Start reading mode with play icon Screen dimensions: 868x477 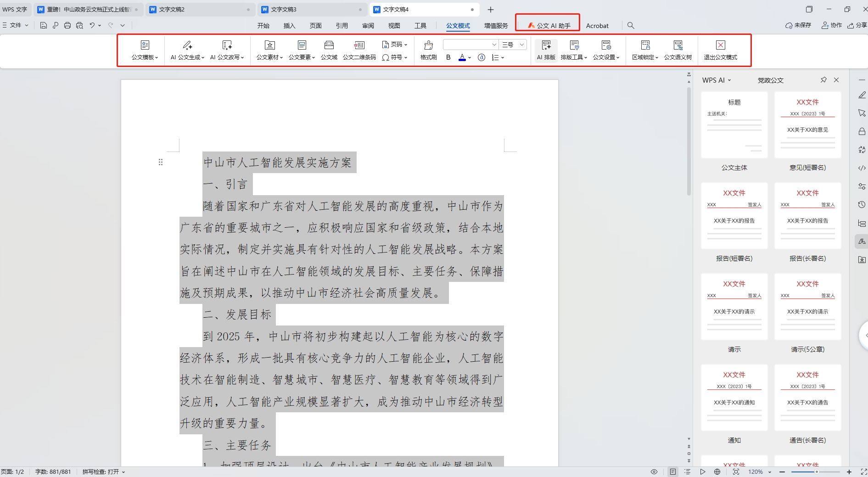coord(702,471)
